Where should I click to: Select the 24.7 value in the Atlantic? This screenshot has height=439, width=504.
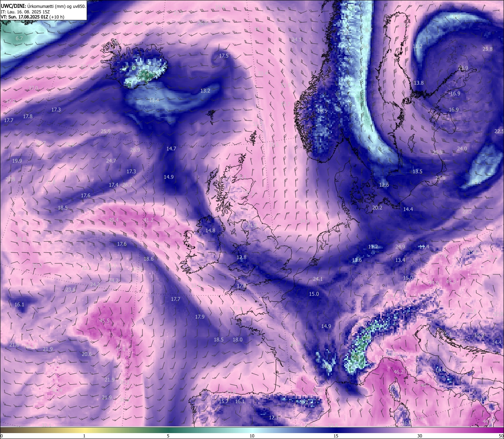(x=111, y=161)
